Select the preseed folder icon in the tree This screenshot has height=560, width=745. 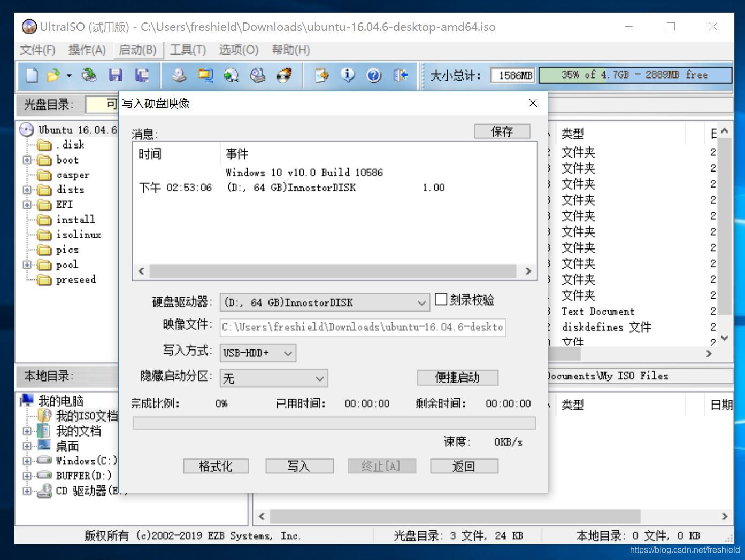(x=44, y=279)
